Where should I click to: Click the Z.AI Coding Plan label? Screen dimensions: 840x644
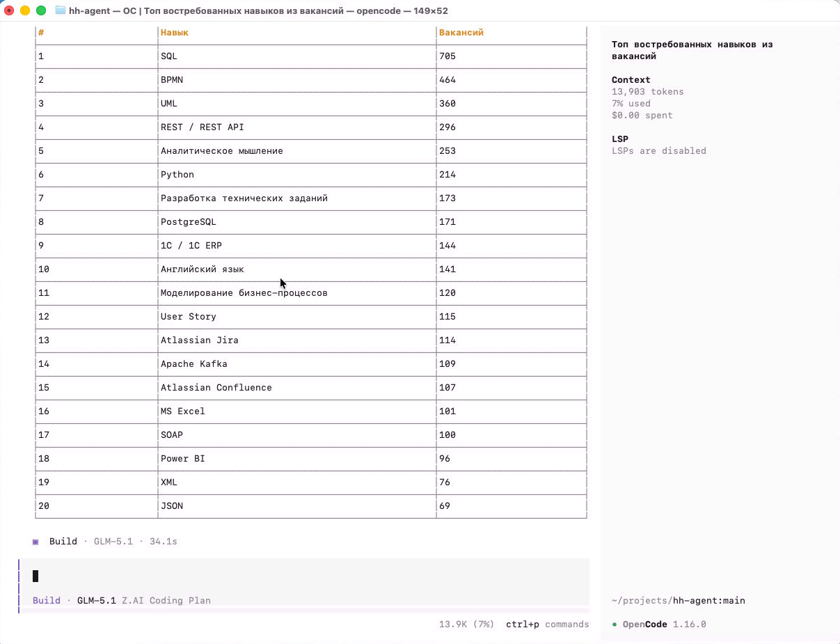click(x=166, y=600)
